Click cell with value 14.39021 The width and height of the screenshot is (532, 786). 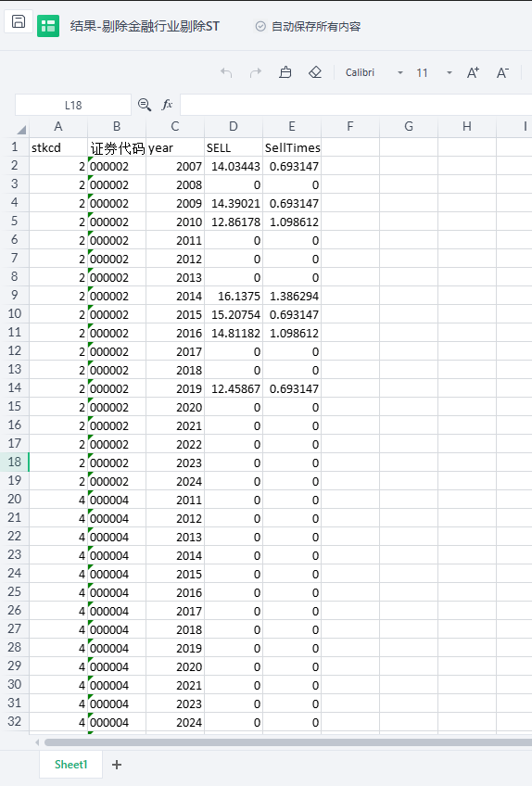pos(234,203)
